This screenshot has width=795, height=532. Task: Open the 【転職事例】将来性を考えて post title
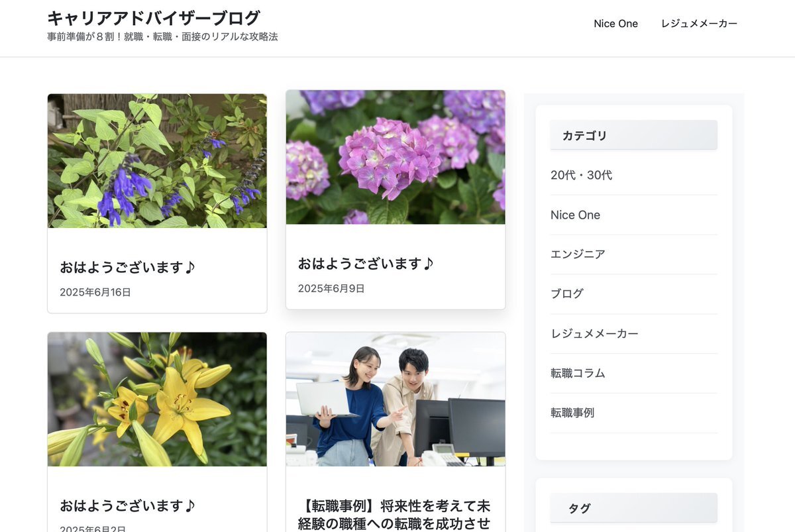(x=396, y=515)
